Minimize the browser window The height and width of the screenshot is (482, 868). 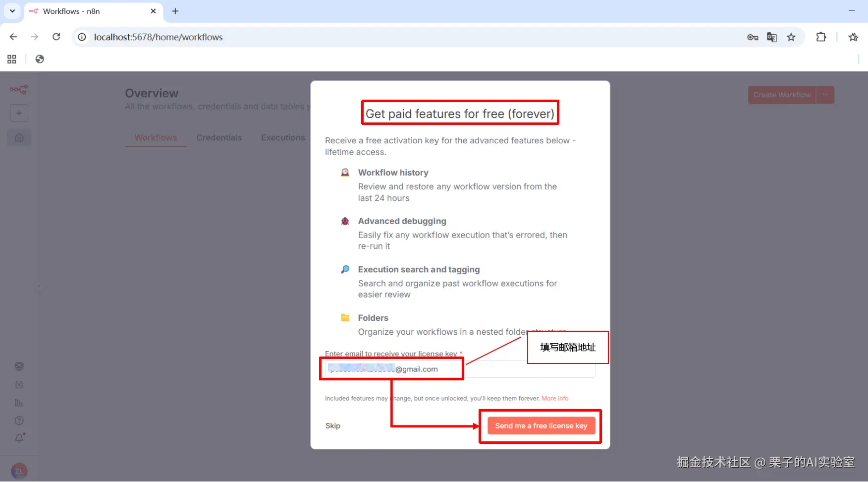(852, 10)
